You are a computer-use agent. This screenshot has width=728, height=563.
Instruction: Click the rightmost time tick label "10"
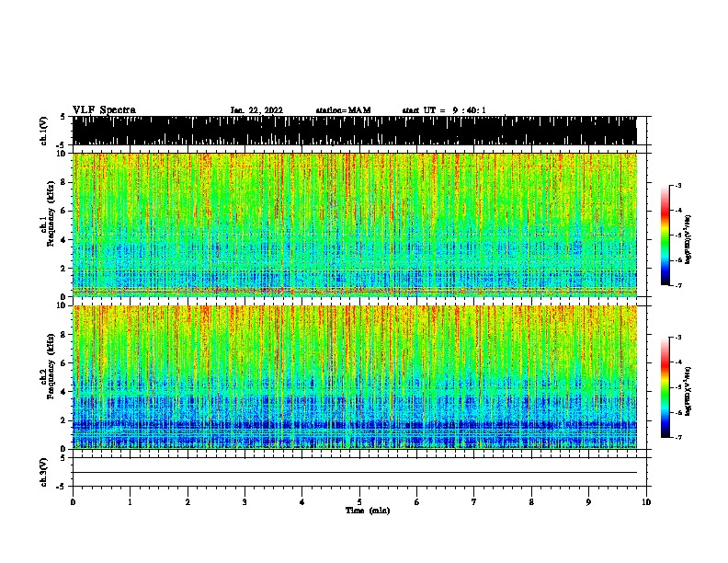(646, 502)
